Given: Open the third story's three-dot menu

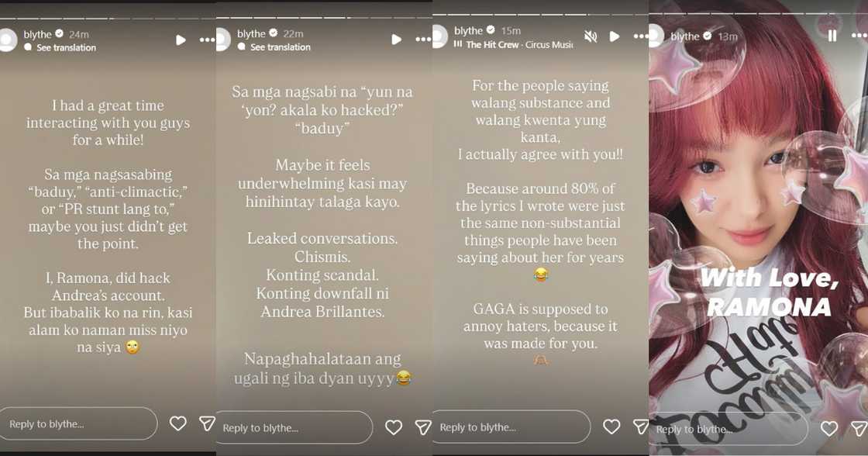Looking at the screenshot, I should coord(641,35).
